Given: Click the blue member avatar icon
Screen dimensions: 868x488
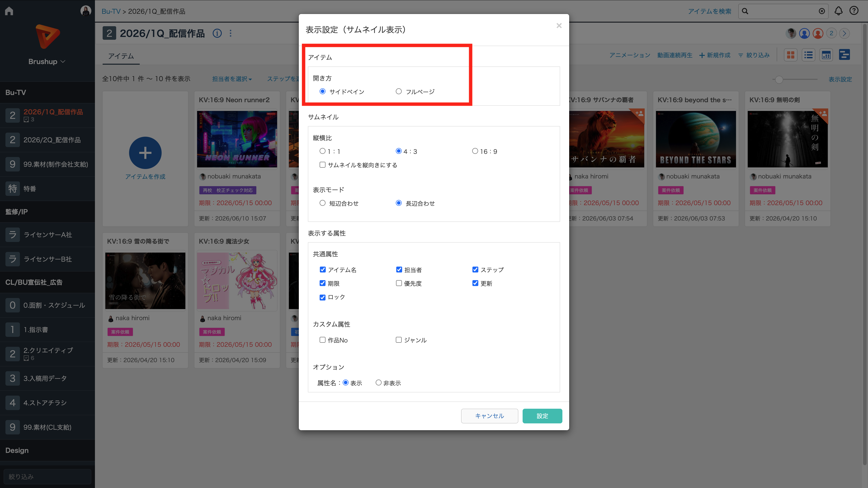Looking at the screenshot, I should [804, 33].
